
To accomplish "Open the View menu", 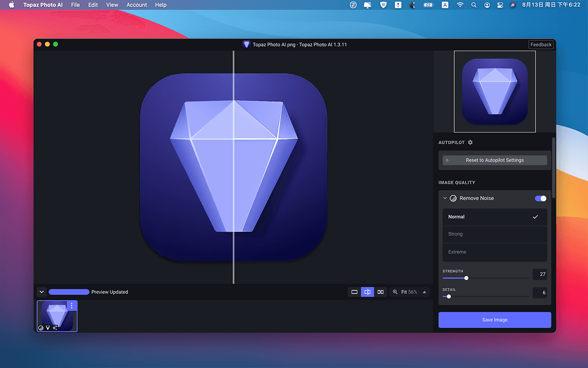I will tap(112, 5).
